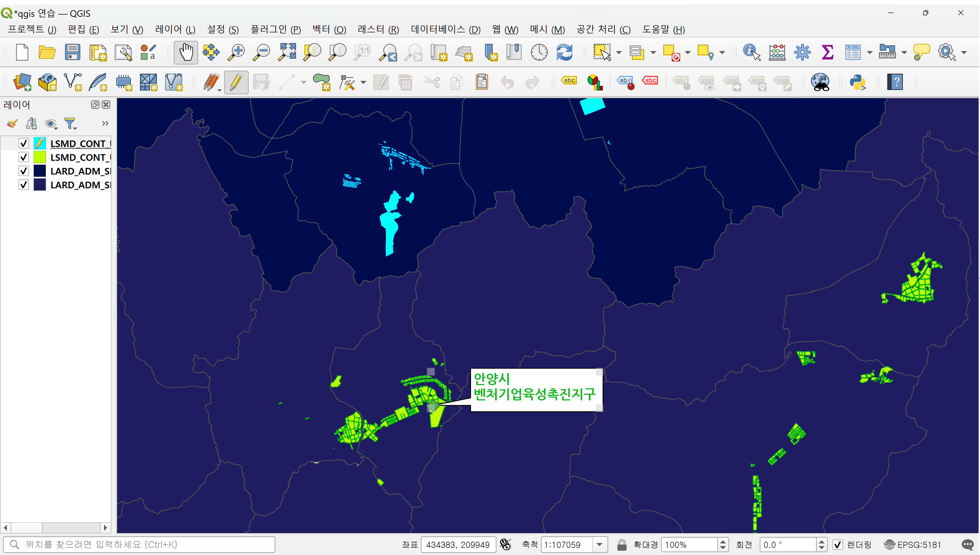Select the Pan Map hand tool
Image resolution: width=980 pixels, height=555 pixels.
point(186,52)
